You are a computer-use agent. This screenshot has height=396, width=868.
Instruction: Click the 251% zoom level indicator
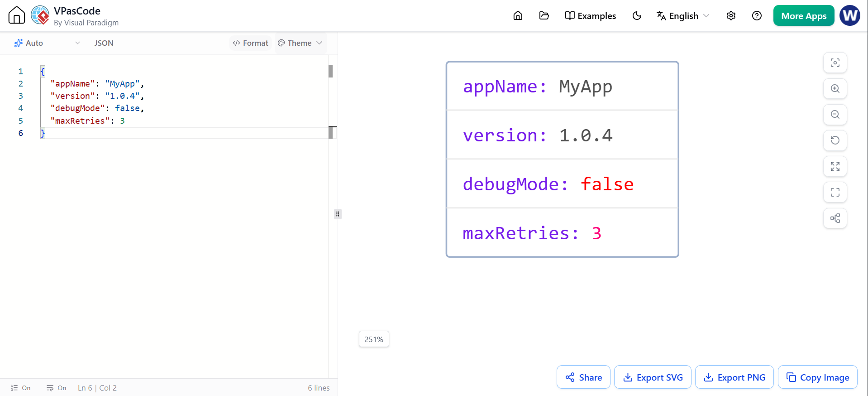374,339
